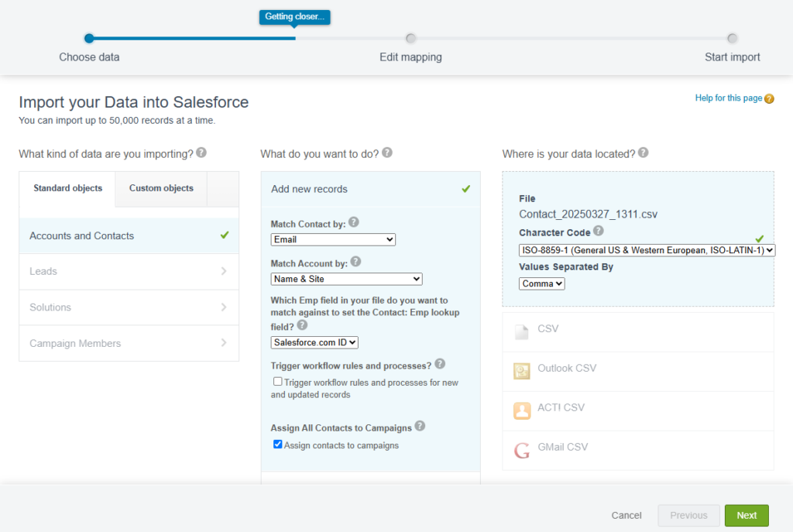Open help for 'What kind of data' question
Image resolution: width=793 pixels, height=532 pixels.
pos(201,153)
